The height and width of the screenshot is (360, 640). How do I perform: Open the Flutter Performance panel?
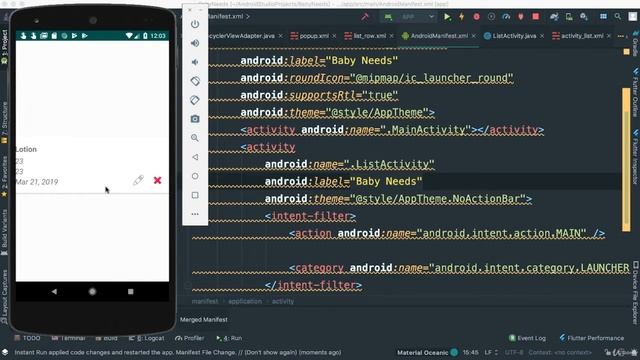point(592,338)
